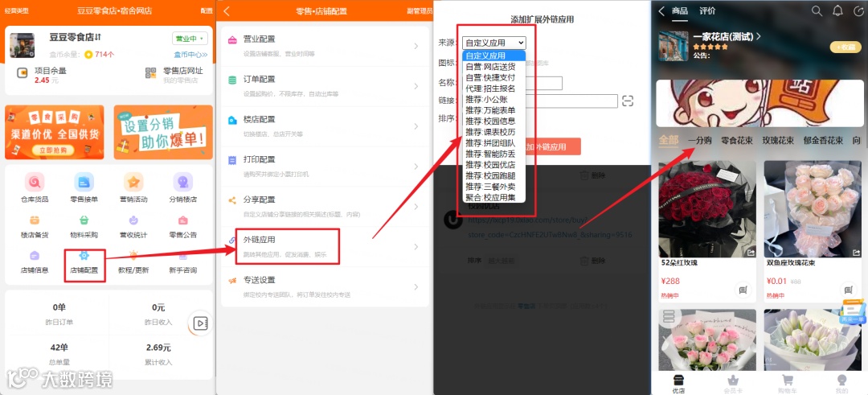
Task: Tap 经营类型 at top left
Action: click(x=16, y=11)
